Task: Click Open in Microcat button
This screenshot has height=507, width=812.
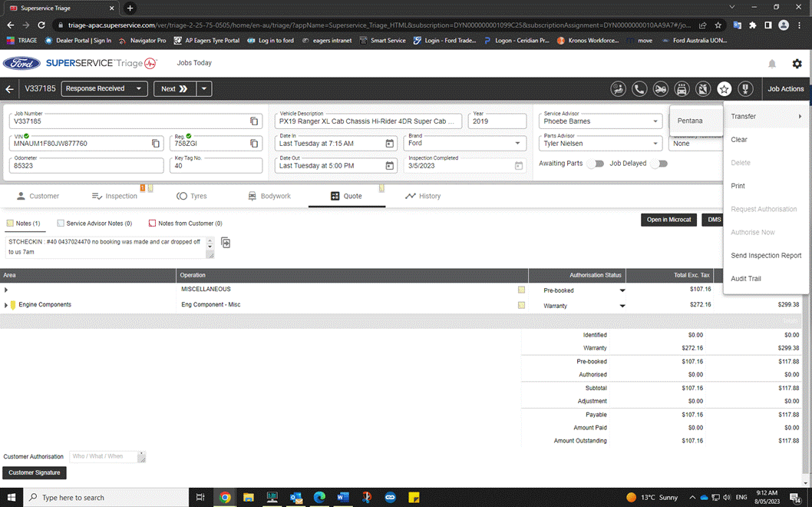Action: point(668,220)
